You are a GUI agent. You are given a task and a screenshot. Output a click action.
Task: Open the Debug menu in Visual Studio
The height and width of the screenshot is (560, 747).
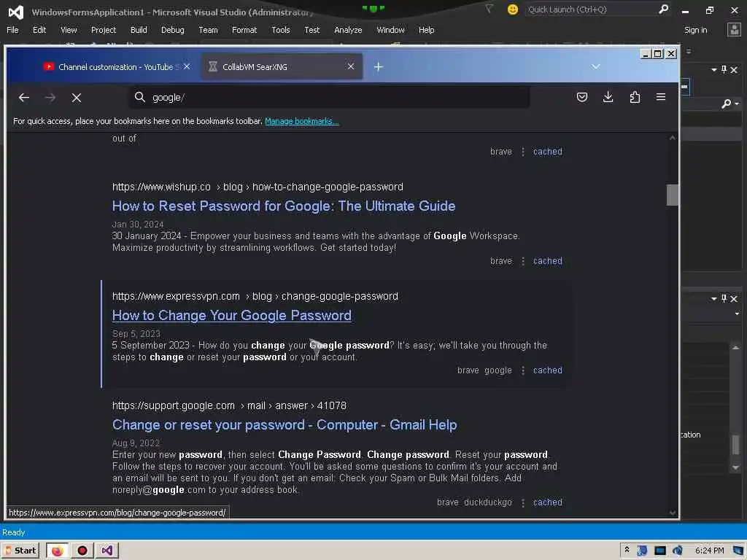click(172, 30)
